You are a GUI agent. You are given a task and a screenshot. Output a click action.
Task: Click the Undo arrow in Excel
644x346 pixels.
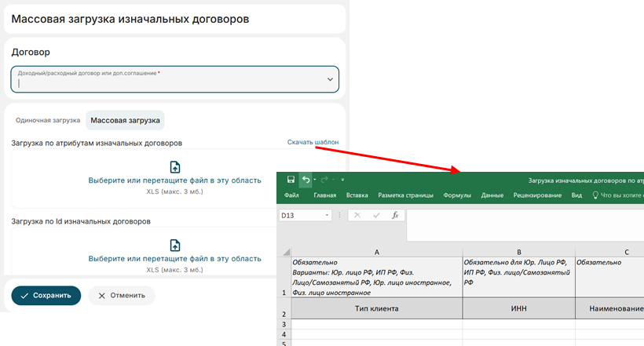[306, 180]
